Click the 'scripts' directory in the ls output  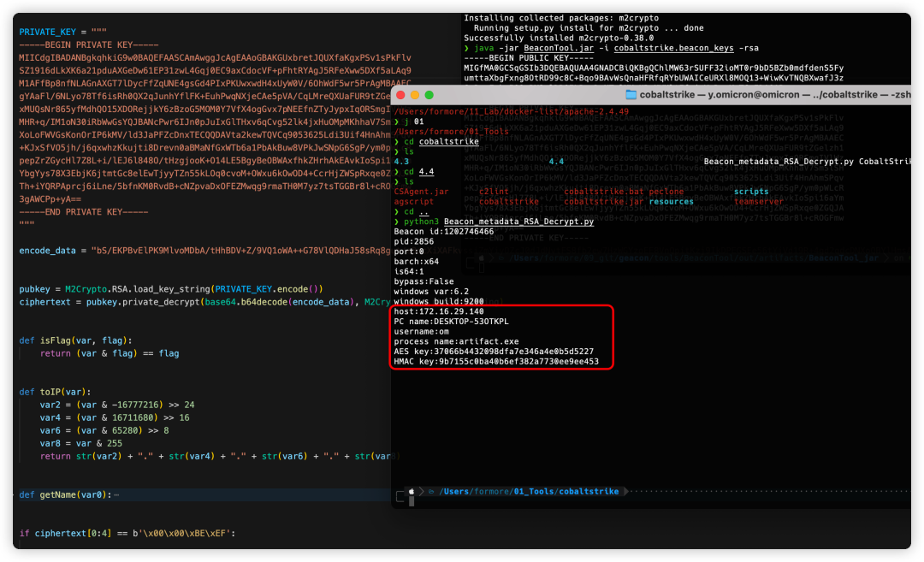tap(751, 192)
